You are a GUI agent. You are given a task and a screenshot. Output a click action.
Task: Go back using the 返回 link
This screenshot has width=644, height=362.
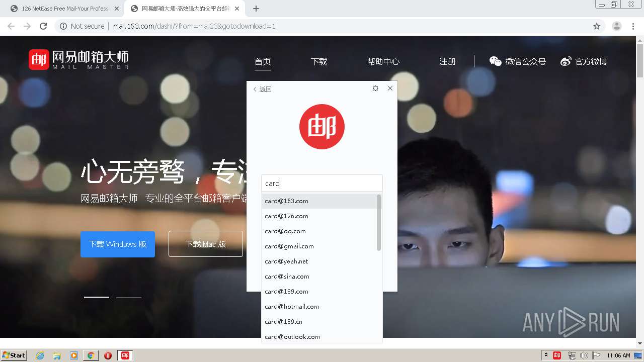click(262, 89)
